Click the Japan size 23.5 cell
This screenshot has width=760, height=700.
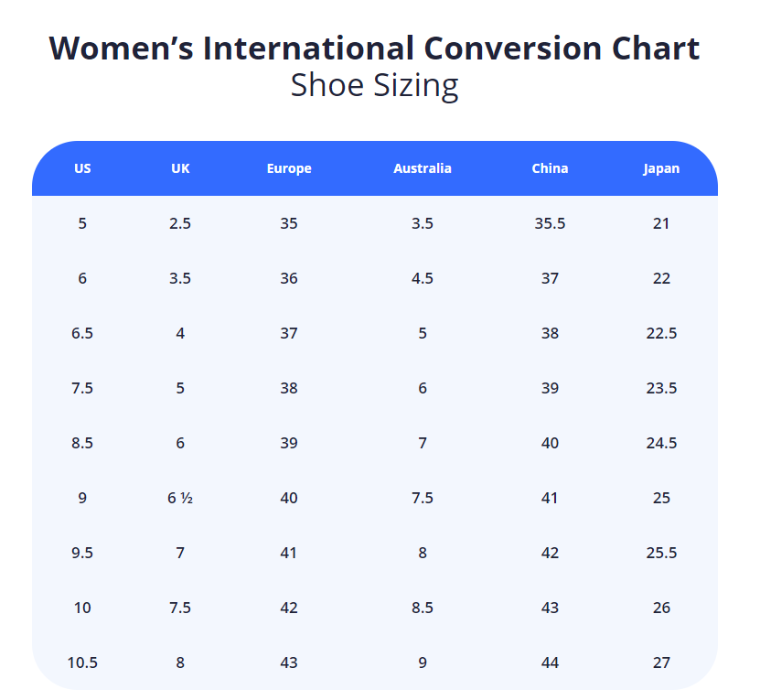point(661,388)
